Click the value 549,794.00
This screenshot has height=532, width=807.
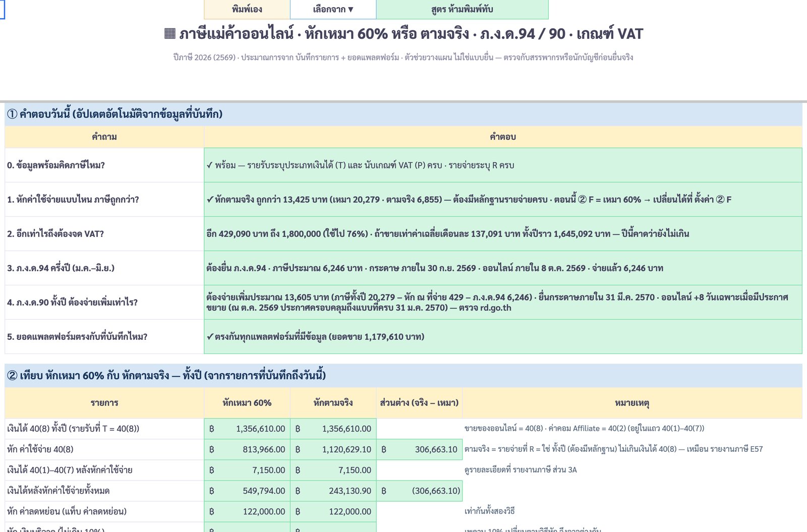[x=247, y=491]
